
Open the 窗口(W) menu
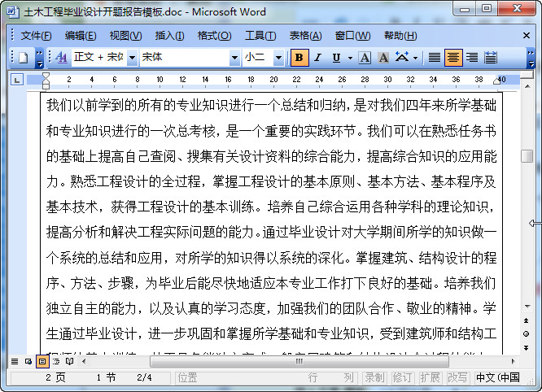click(x=352, y=36)
